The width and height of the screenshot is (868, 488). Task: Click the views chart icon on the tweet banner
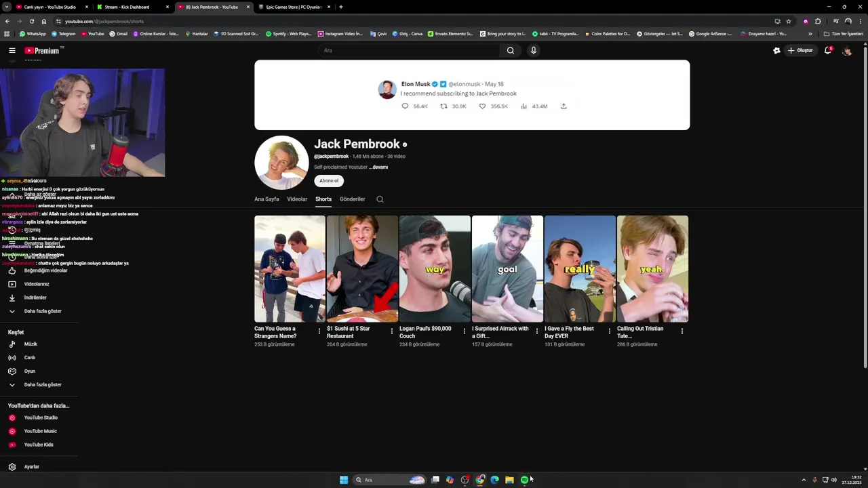(524, 106)
